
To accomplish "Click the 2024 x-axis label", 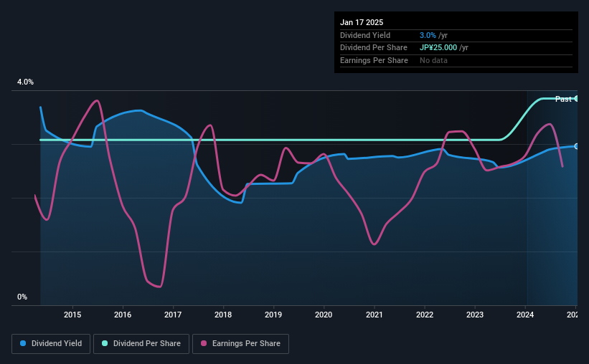I will click(x=525, y=315).
